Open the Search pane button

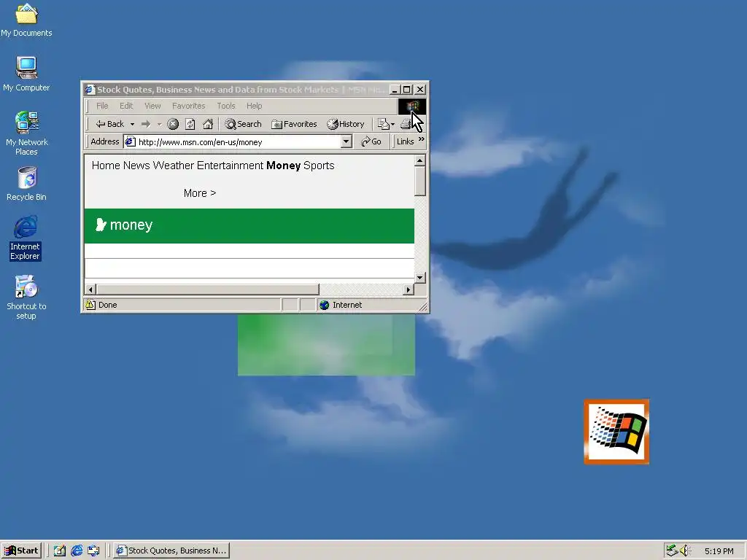pos(243,124)
